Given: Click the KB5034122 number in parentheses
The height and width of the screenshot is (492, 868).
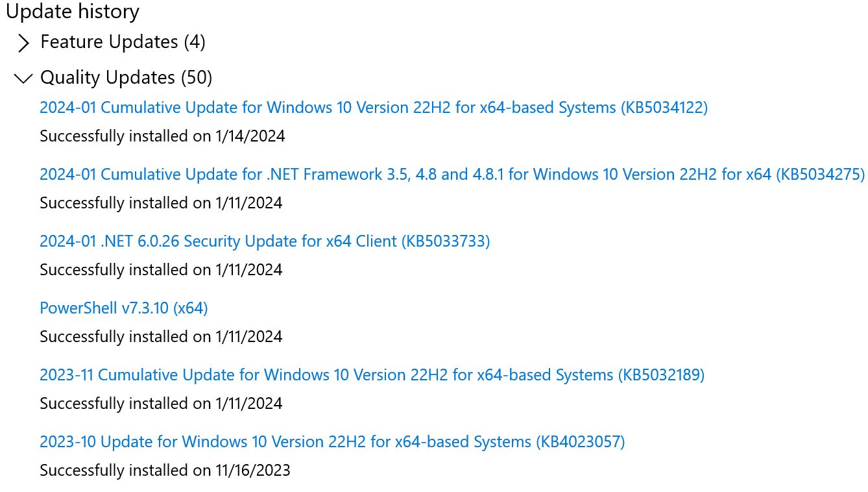Looking at the screenshot, I should 664,107.
